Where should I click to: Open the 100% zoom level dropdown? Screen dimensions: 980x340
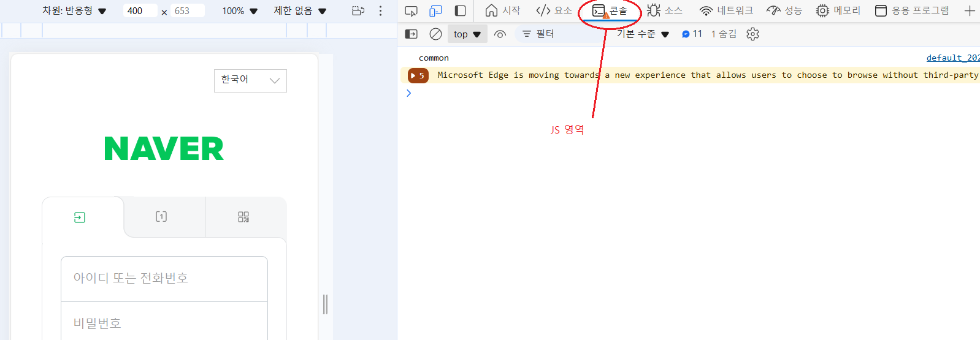click(240, 11)
